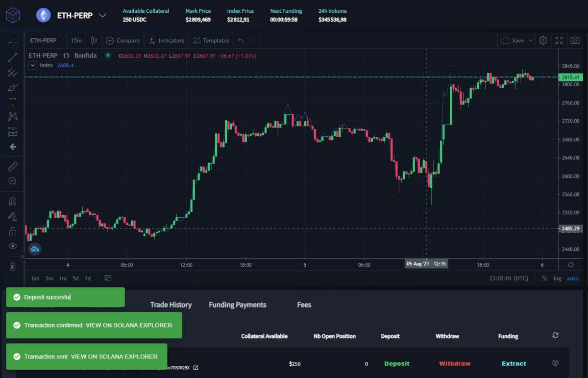The width and height of the screenshot is (588, 378).
Task: Enter fullscreen chart mode
Action: (559, 41)
